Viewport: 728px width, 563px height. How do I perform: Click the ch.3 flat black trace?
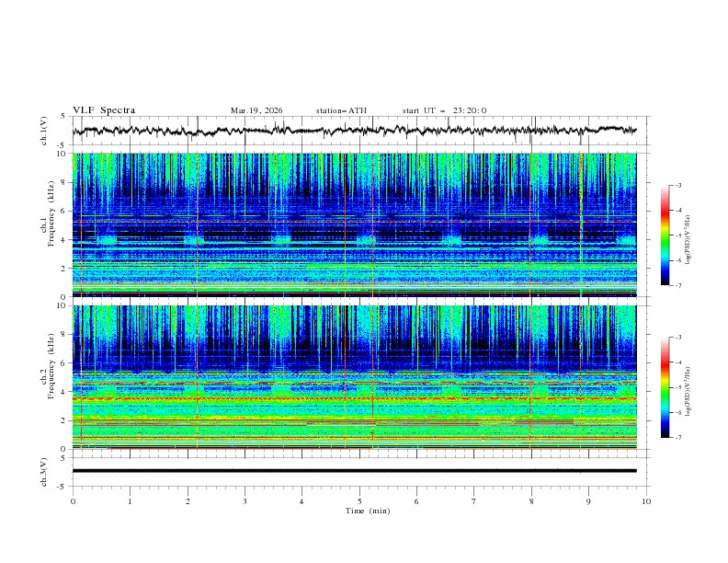tap(355, 471)
